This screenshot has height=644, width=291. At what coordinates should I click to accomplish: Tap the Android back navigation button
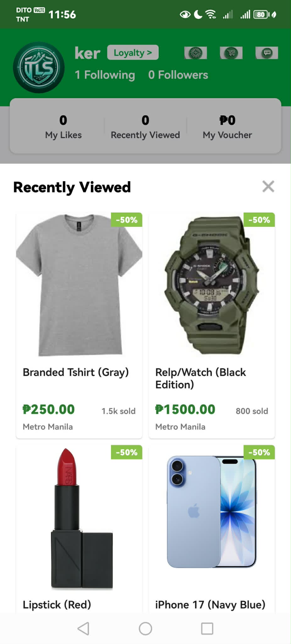coord(83,629)
